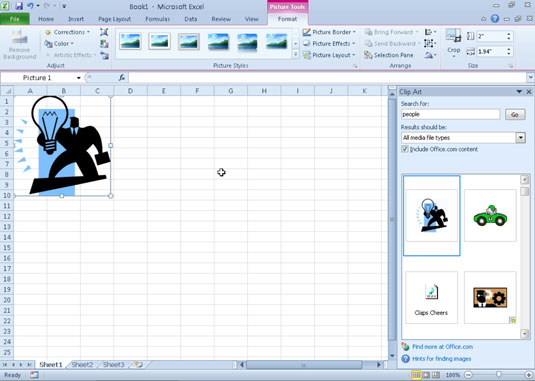This screenshot has width=535, height=381.
Task: Select the man with gear clip art
Action: 490,297
